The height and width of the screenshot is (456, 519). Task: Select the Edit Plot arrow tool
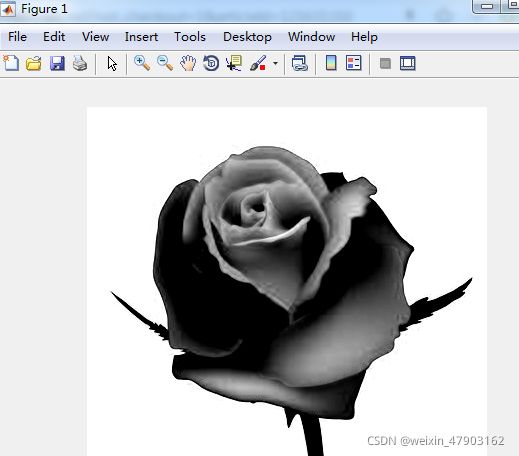coord(112,63)
